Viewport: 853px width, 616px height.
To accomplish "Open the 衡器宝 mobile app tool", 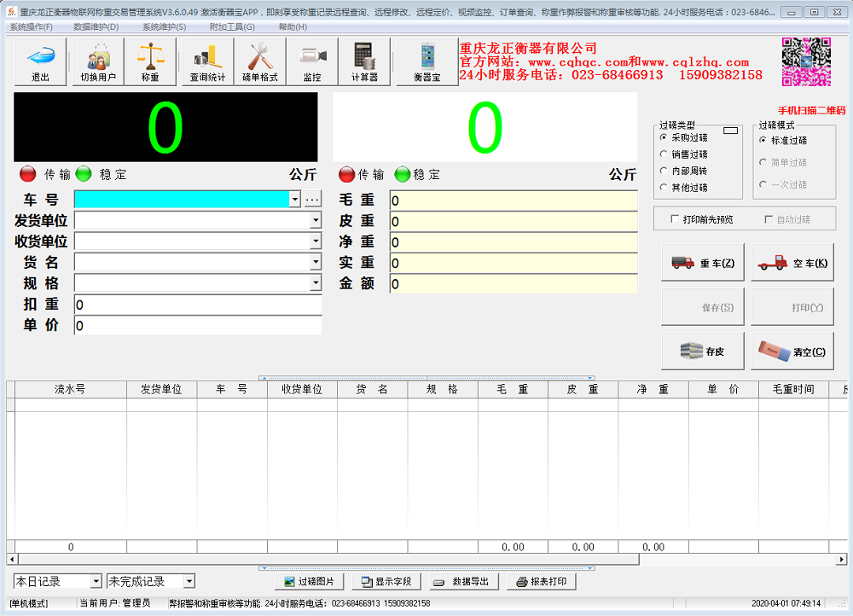I will click(426, 61).
